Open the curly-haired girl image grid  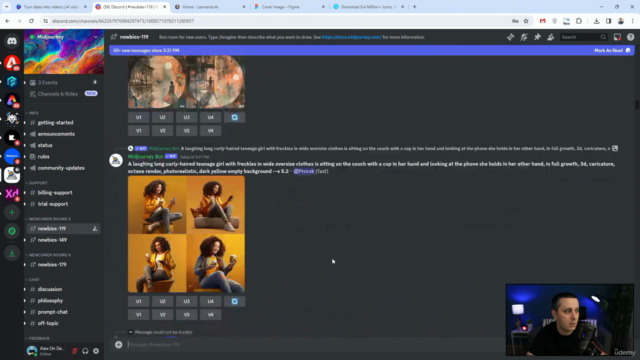point(187,234)
